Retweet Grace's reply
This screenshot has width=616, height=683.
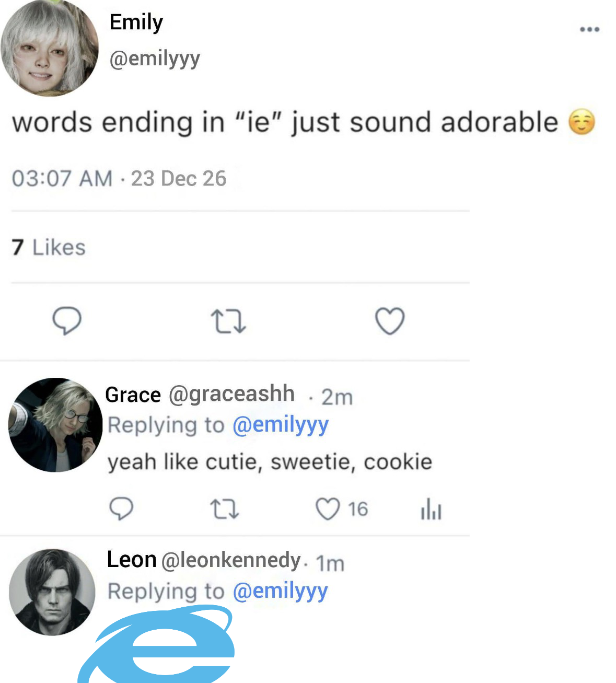(225, 509)
